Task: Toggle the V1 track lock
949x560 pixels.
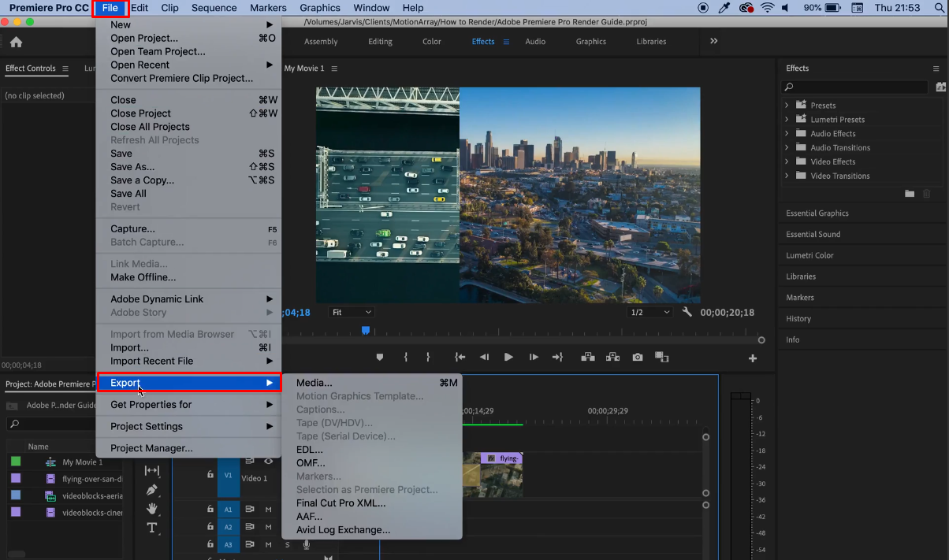Action: pos(210,475)
